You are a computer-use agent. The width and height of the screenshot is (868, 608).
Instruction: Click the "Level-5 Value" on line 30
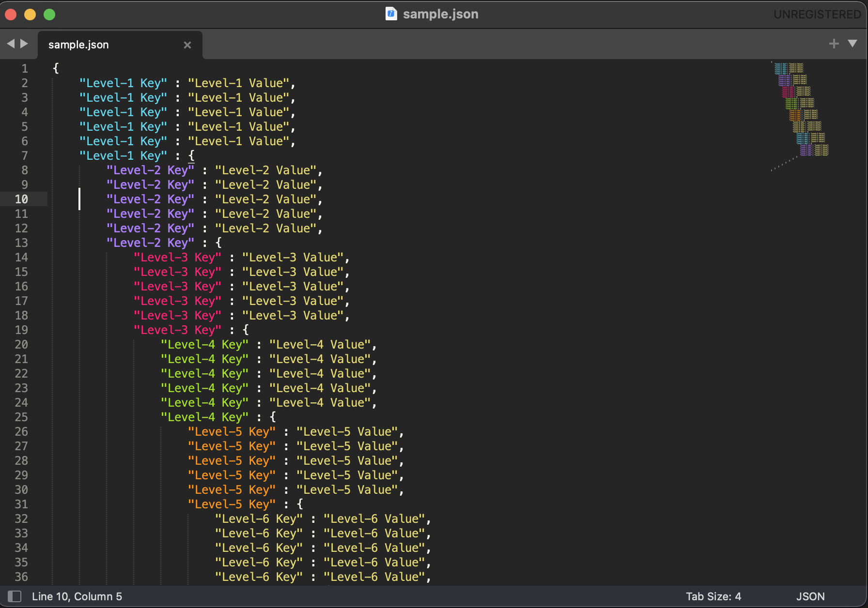point(347,490)
